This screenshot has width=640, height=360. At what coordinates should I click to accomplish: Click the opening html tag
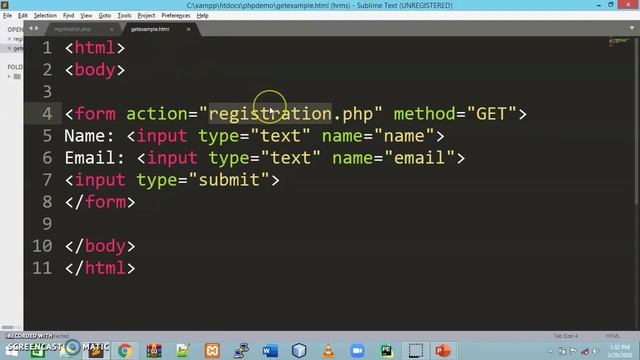95,48
